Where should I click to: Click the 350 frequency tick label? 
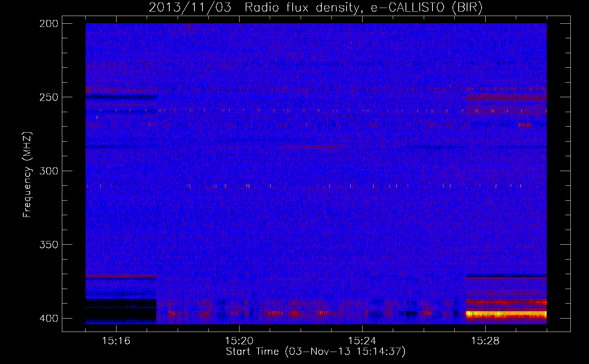click(x=49, y=245)
